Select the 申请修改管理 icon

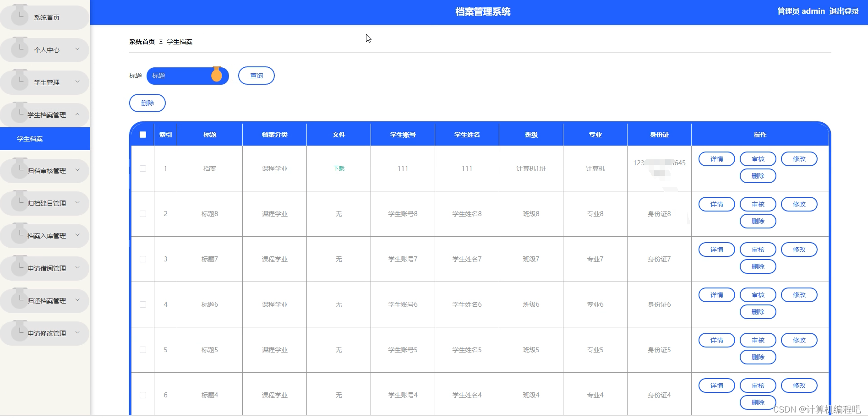point(19,333)
